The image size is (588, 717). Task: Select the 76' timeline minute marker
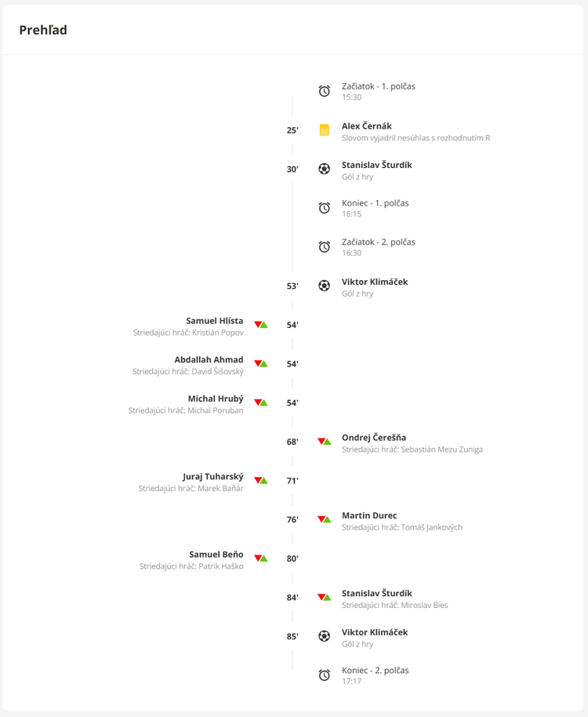click(x=292, y=519)
